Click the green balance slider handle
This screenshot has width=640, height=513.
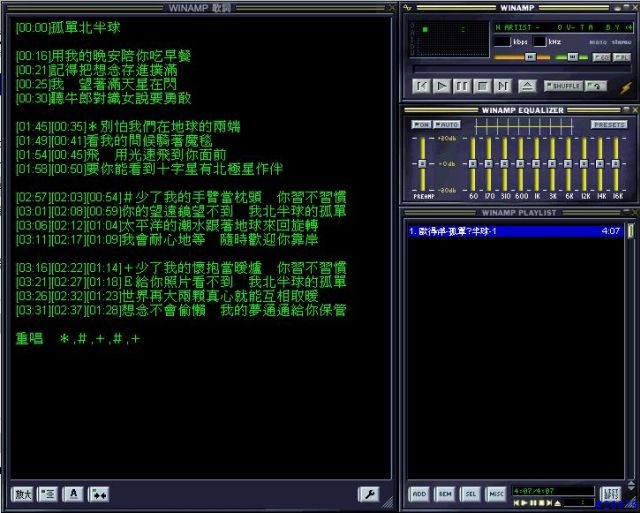coord(572,57)
